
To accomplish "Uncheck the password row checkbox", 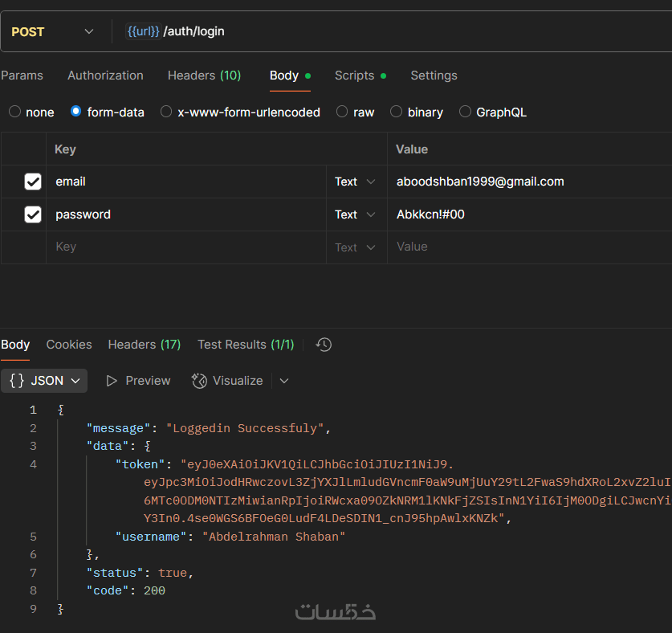I will pos(33,214).
